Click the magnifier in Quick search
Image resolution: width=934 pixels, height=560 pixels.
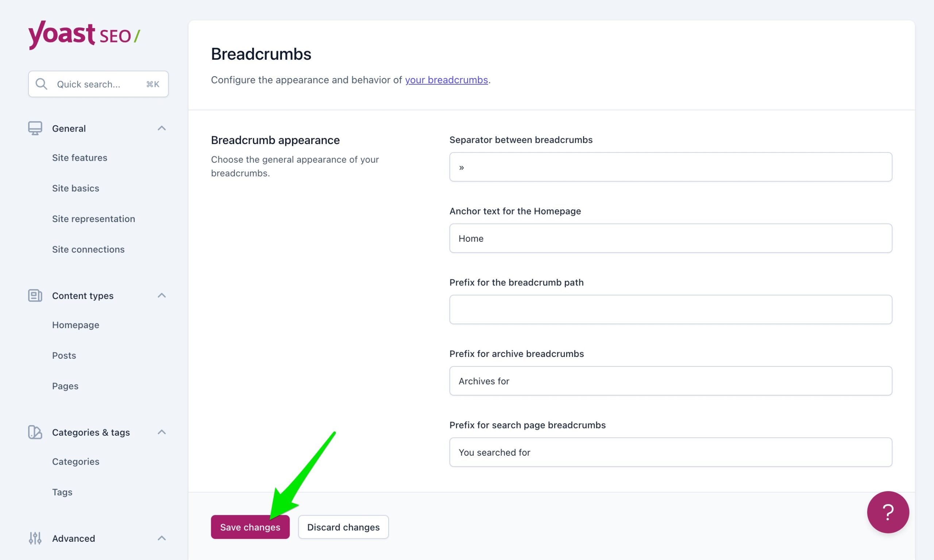tap(41, 84)
